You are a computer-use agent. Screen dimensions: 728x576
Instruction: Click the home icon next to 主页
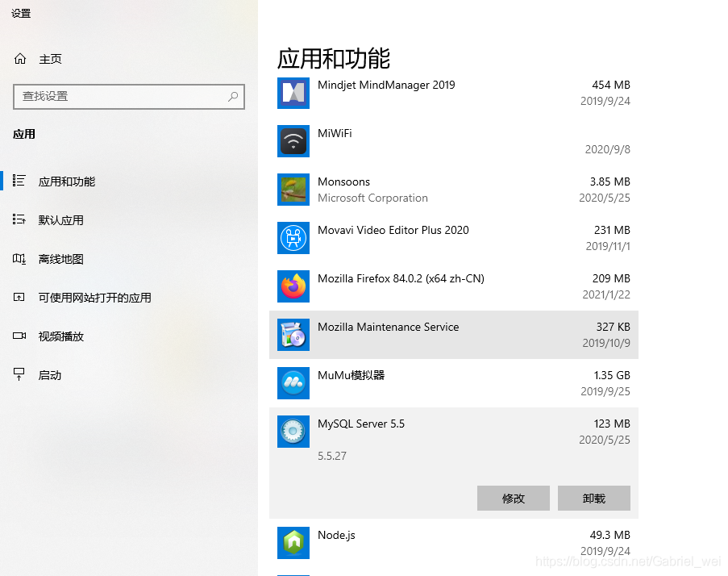[20, 59]
